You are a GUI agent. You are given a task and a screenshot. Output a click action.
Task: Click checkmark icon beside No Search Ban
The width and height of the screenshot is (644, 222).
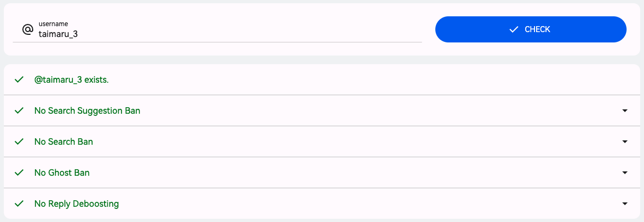coord(19,141)
